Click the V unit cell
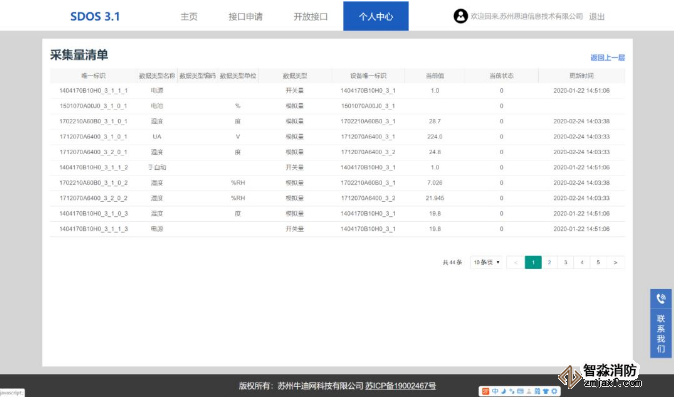This screenshot has width=674, height=398. point(238,137)
